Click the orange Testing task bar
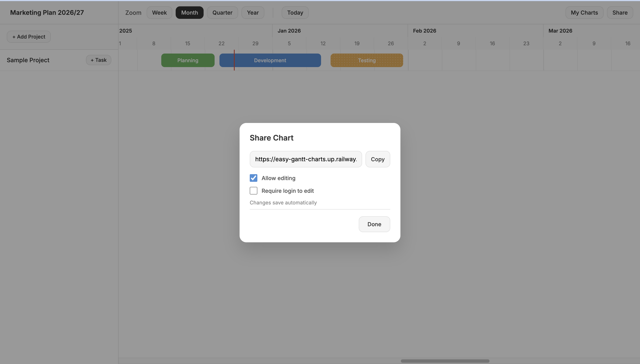This screenshot has height=364, width=640. point(367,60)
